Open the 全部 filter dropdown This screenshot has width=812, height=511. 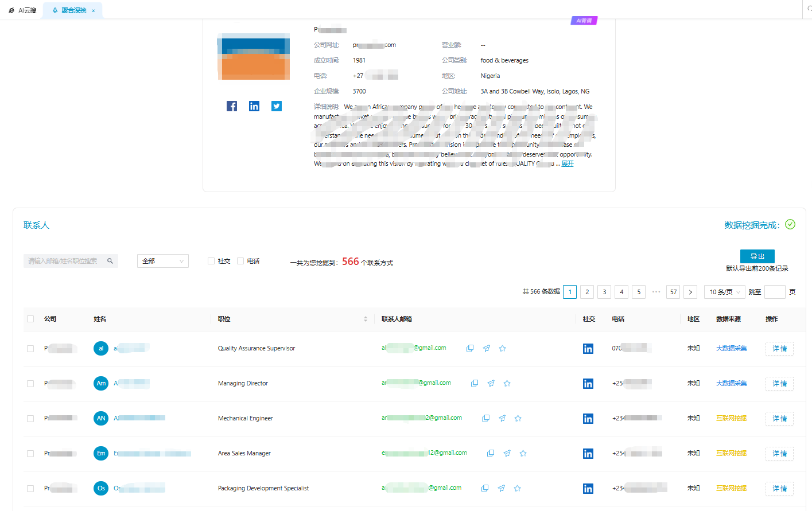click(163, 261)
